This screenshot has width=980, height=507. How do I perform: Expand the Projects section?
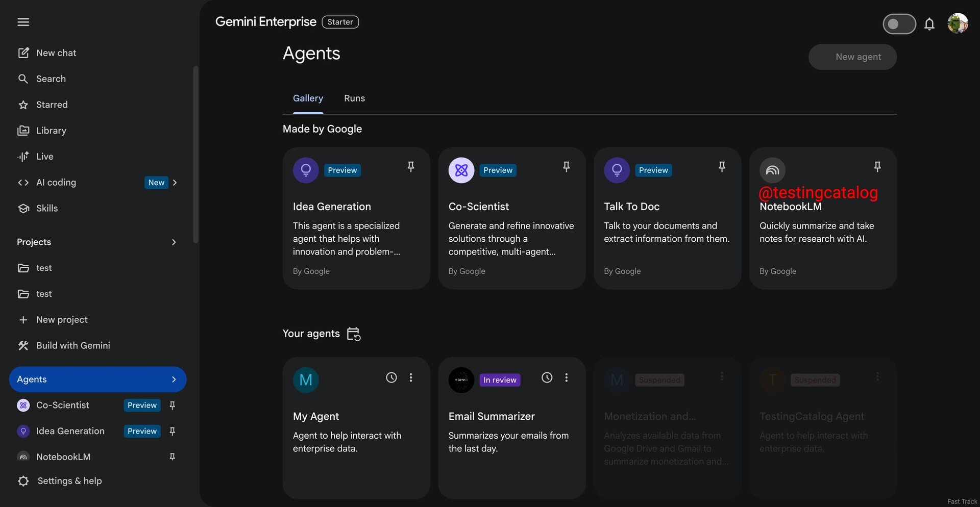click(174, 242)
